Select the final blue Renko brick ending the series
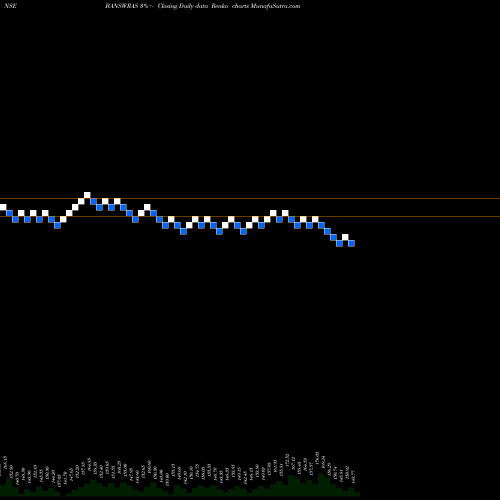 351,243
